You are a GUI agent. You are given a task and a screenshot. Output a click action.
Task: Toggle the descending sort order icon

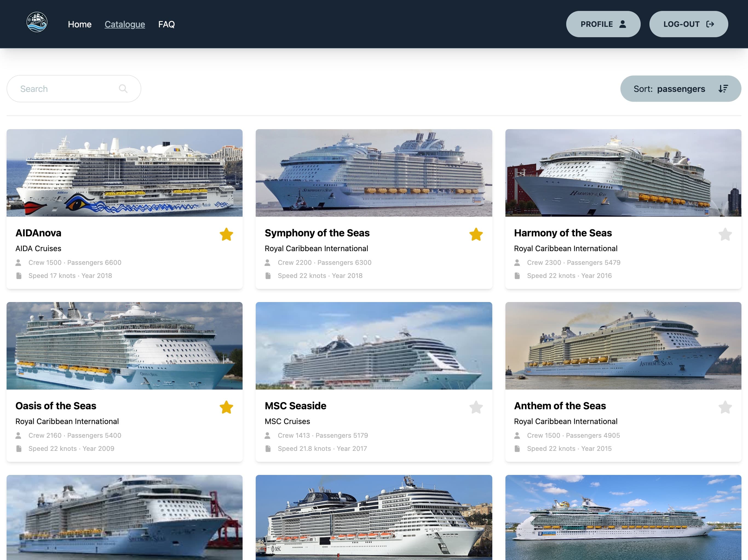723,89
